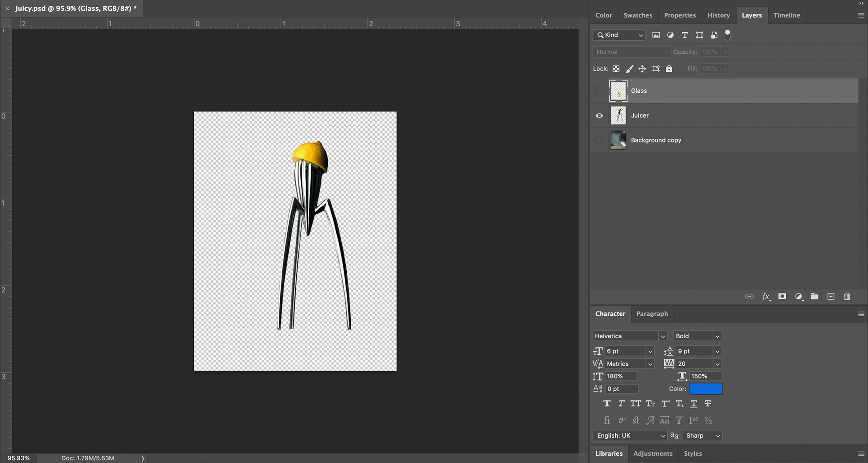
Task: Apply All Caps text style
Action: [636, 404]
